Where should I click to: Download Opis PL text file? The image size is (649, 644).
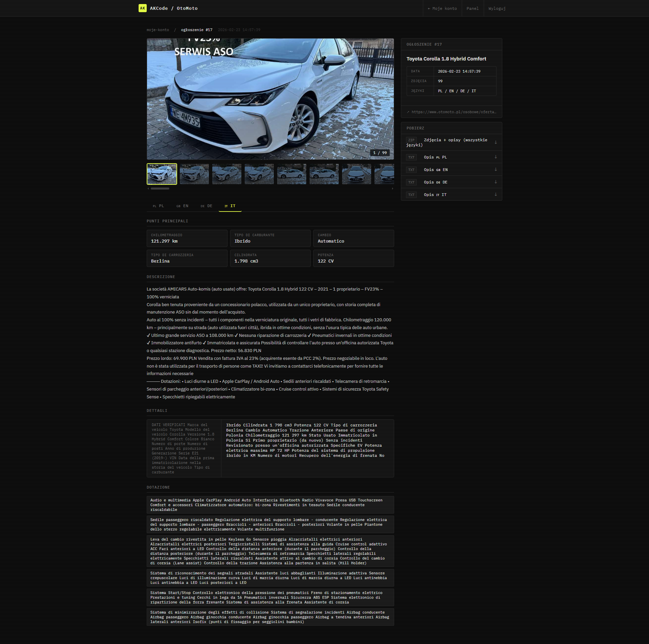tap(451, 157)
